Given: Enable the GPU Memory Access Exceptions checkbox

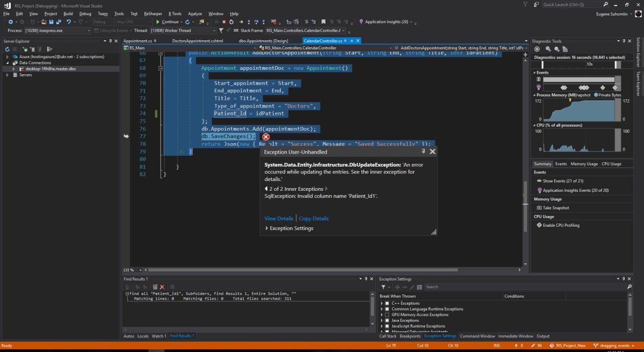Looking at the screenshot, I should tap(387, 315).
